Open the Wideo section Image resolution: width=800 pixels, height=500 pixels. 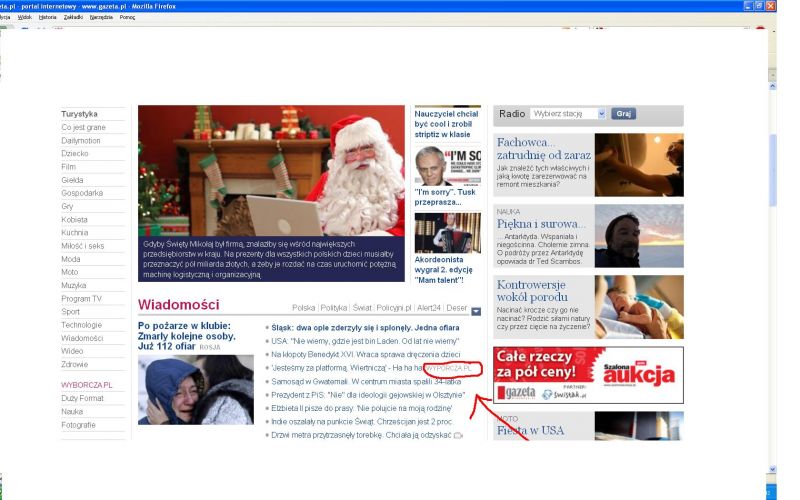click(72, 351)
